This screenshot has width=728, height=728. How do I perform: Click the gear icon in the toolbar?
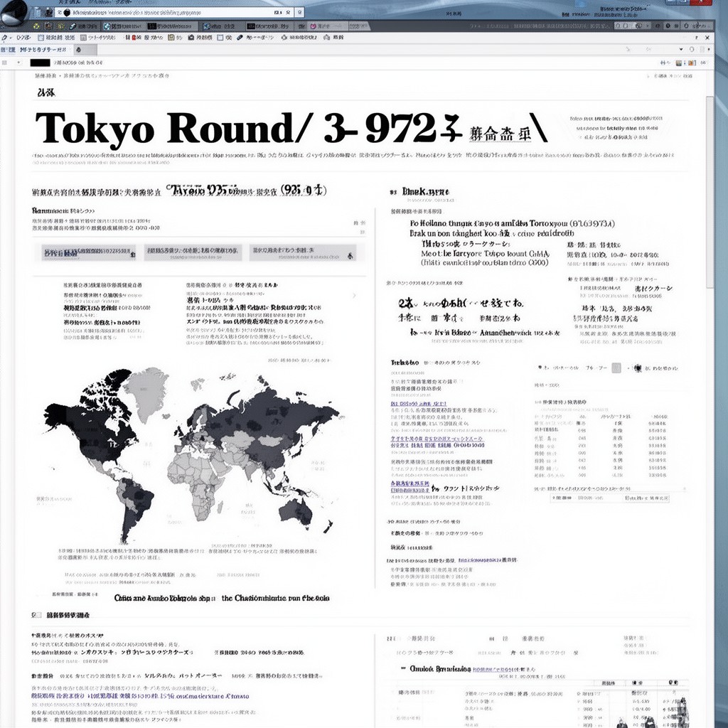(284, 37)
